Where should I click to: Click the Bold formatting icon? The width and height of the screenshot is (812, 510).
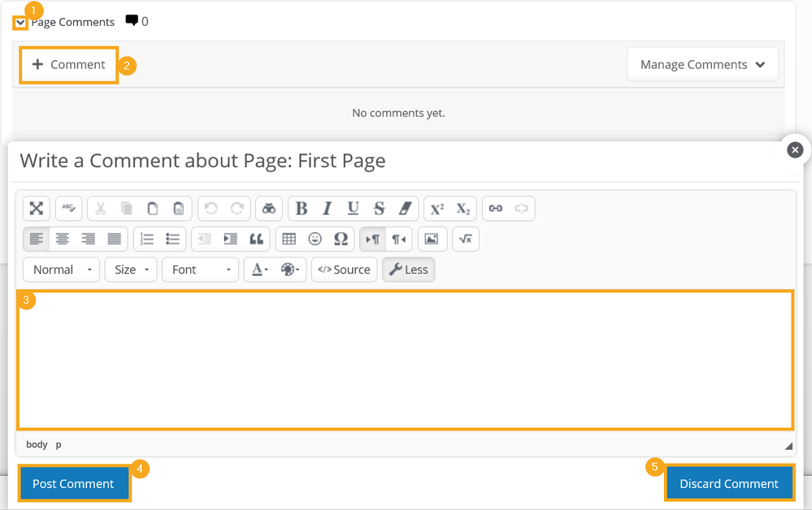point(302,209)
